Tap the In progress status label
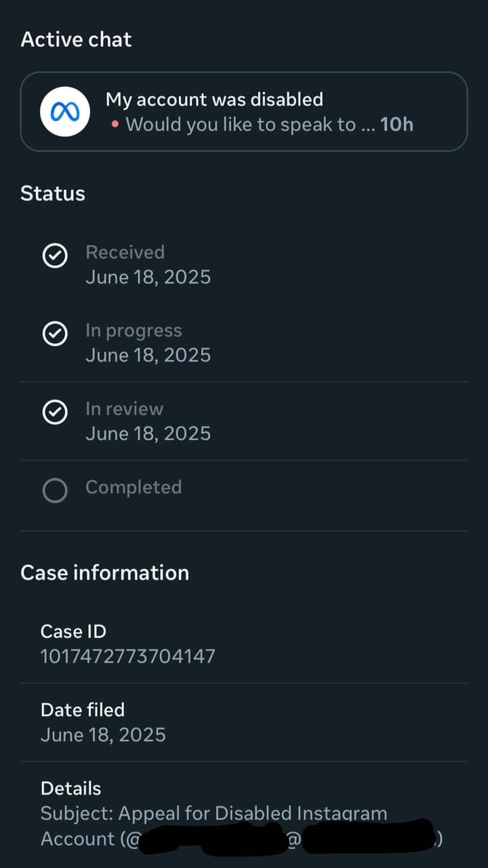Viewport: 488px width, 868px height. [134, 331]
